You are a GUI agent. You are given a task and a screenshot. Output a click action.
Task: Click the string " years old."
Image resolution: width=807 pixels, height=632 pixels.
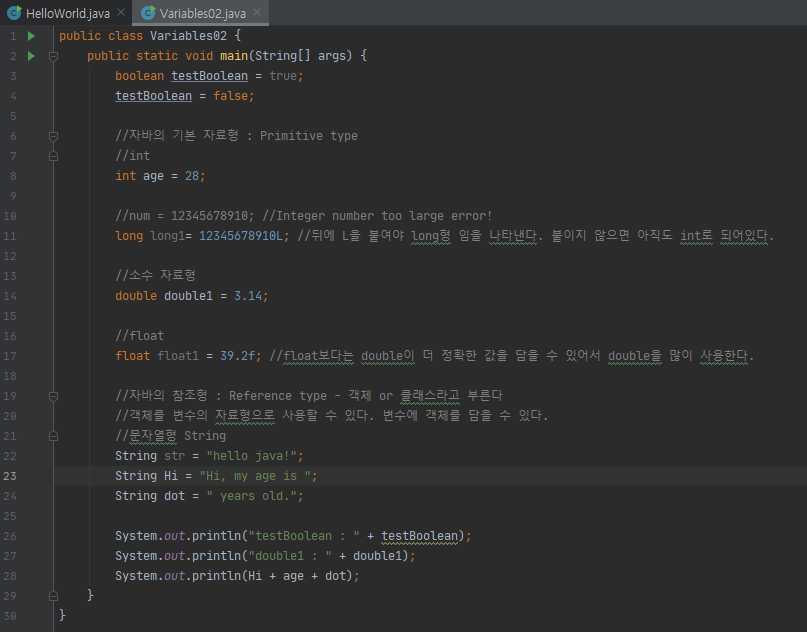252,497
